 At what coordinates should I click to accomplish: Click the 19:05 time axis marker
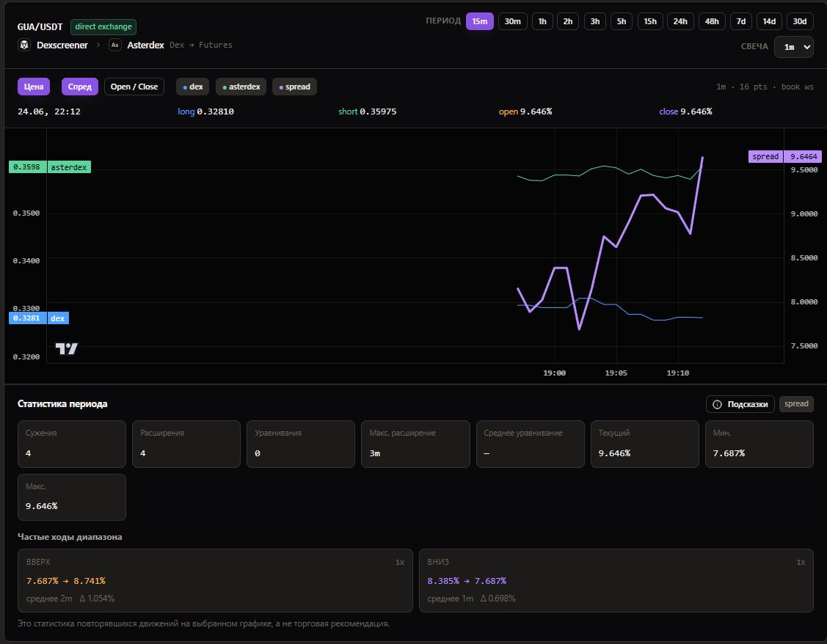point(616,373)
